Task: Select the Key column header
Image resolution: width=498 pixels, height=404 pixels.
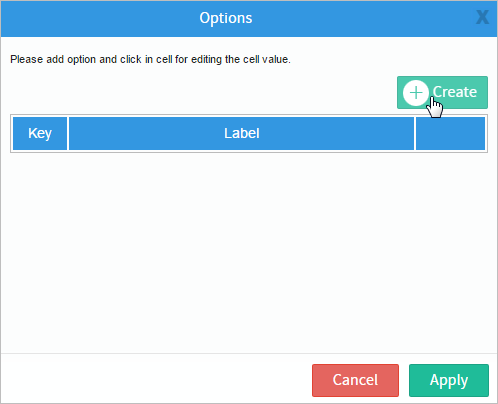Action: pos(40,133)
